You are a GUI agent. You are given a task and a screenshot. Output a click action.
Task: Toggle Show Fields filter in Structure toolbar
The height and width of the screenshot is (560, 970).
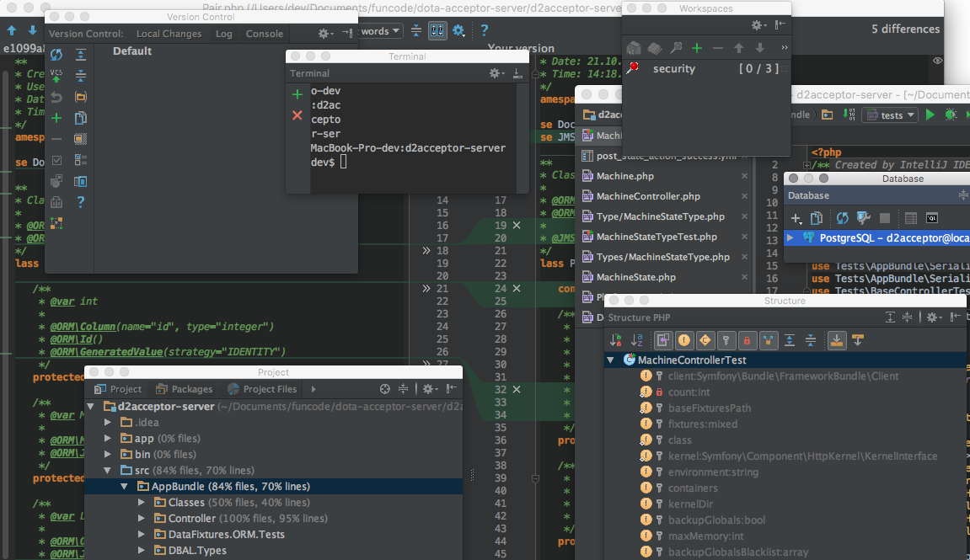(683, 340)
